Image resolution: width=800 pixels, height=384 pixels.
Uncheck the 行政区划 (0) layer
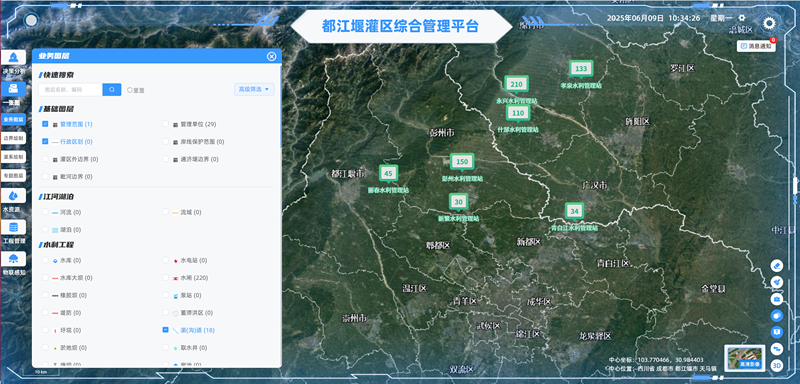[45, 141]
